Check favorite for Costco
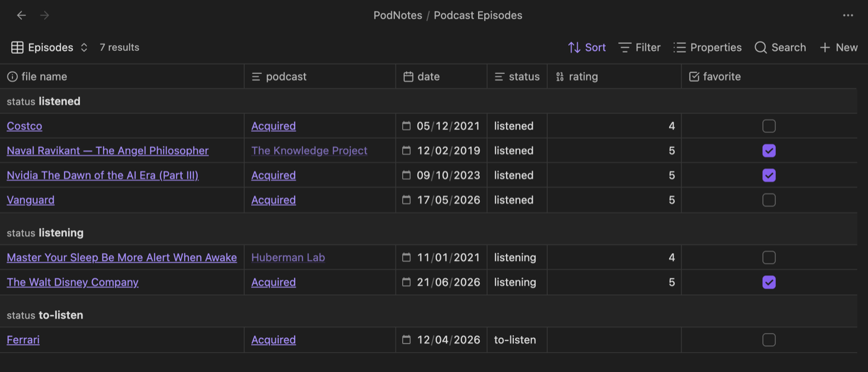This screenshot has width=868, height=372. (x=769, y=126)
